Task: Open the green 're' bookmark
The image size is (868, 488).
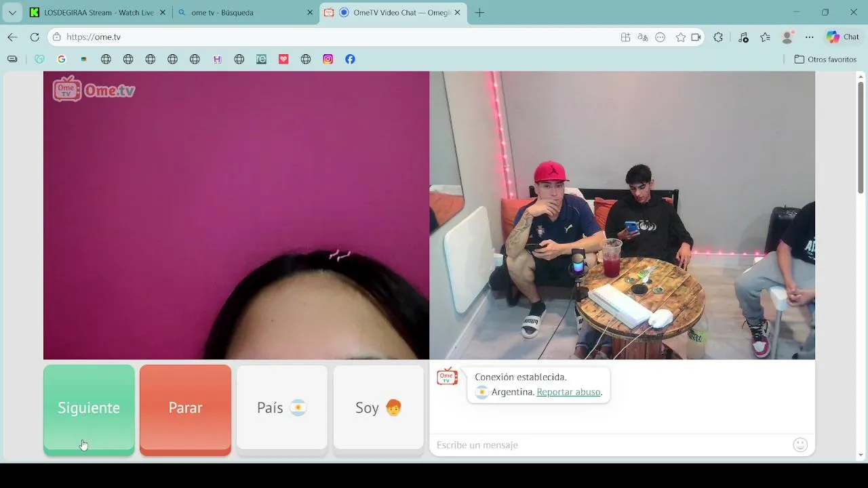Action: coord(261,60)
